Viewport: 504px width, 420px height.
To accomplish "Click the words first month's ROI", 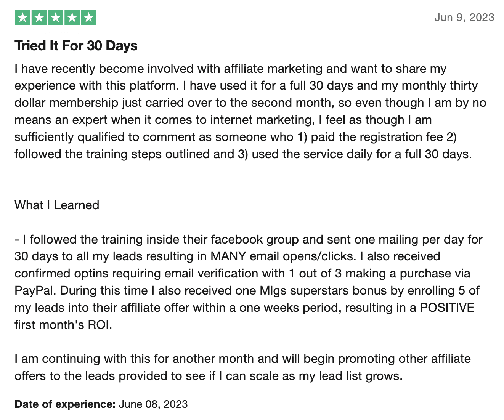I will click(63, 325).
